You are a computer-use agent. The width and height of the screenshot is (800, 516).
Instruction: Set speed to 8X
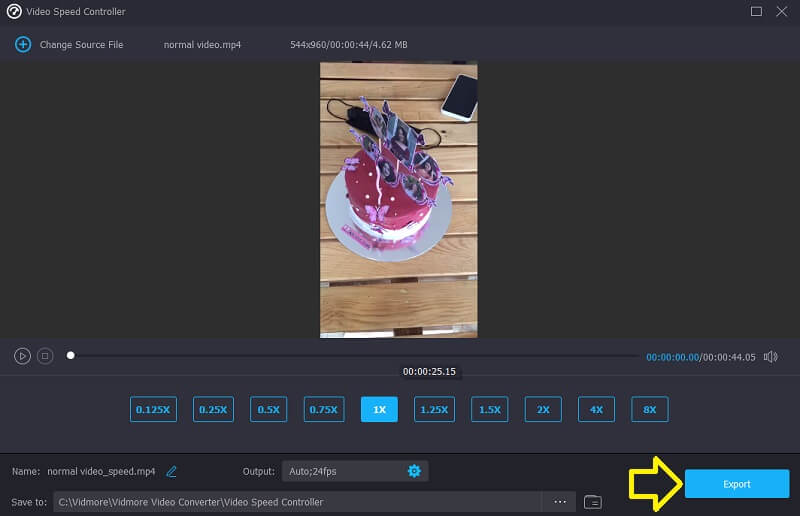tap(650, 409)
